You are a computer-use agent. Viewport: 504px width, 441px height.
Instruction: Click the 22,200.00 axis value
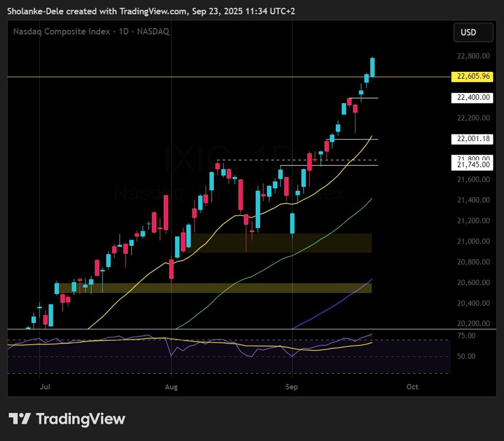point(473,118)
